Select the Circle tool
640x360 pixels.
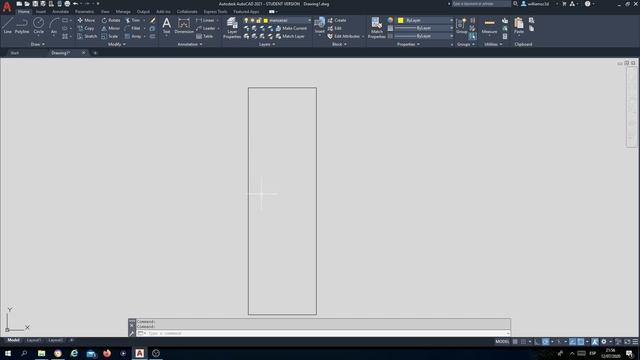click(x=38, y=25)
